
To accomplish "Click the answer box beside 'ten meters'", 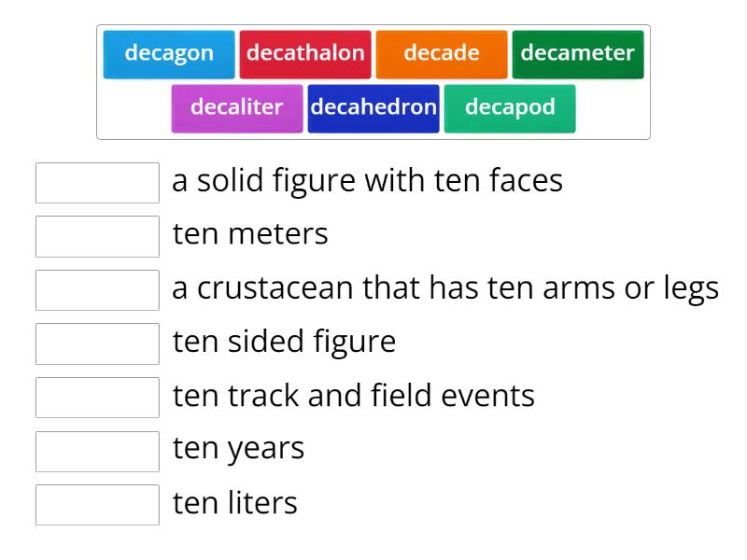I will tap(97, 236).
